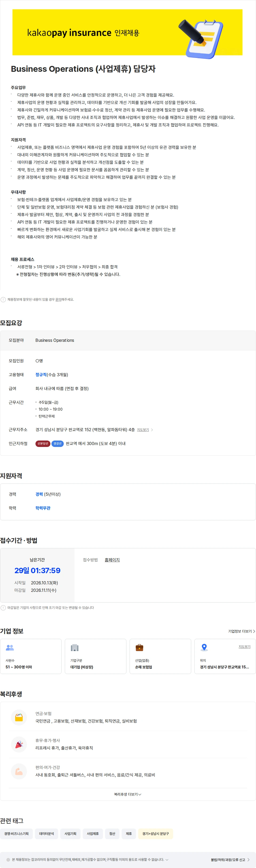Screen dimensions: 256x868
Task: Expand the copyright notice chevron at bottom
Action: click(x=167, y=859)
